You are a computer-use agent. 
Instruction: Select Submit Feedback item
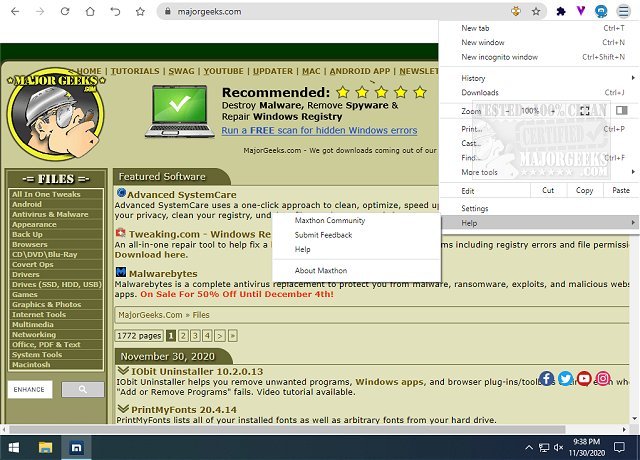pyautogui.click(x=356, y=235)
